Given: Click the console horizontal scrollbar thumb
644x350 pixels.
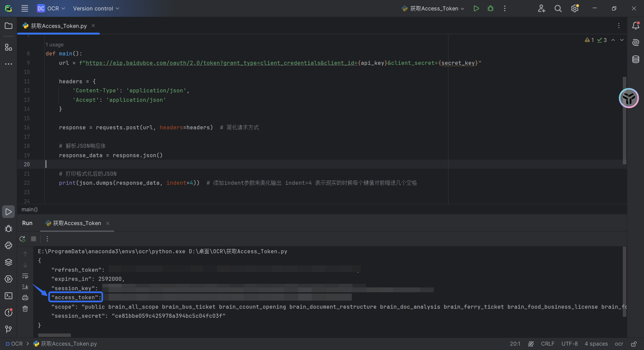Looking at the screenshot, I should [x=54, y=335].
